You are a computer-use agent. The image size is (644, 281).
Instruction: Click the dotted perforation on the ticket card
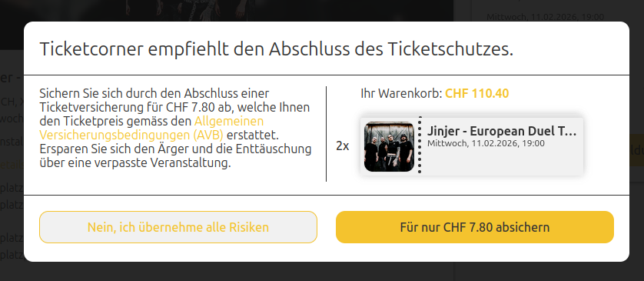tap(420, 146)
